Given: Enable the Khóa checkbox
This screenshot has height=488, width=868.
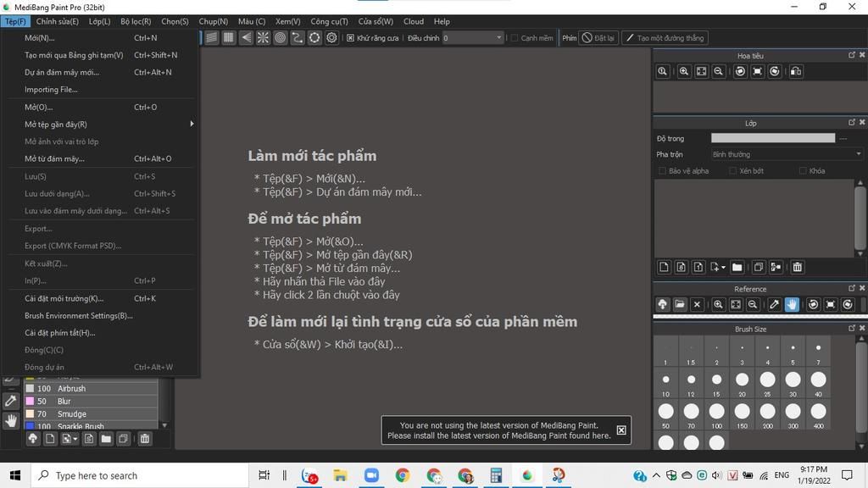Looking at the screenshot, I should click(803, 171).
